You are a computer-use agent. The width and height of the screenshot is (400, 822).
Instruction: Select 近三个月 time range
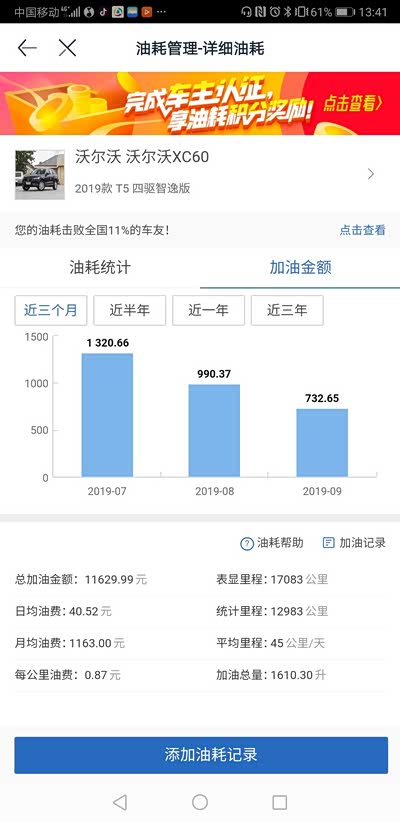[51, 310]
